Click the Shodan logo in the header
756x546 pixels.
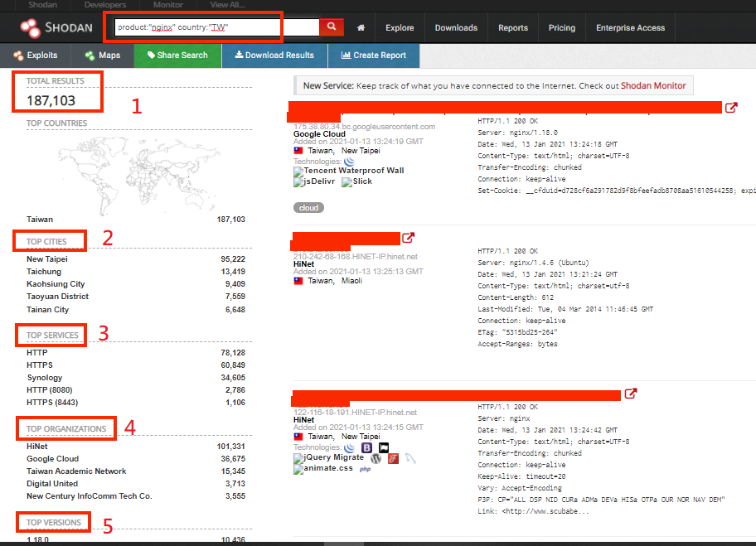tap(56, 27)
